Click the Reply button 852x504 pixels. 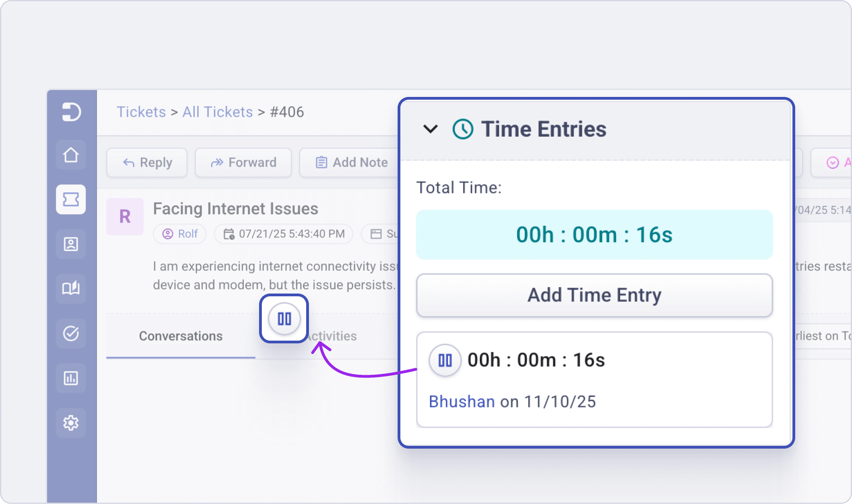coord(146,162)
